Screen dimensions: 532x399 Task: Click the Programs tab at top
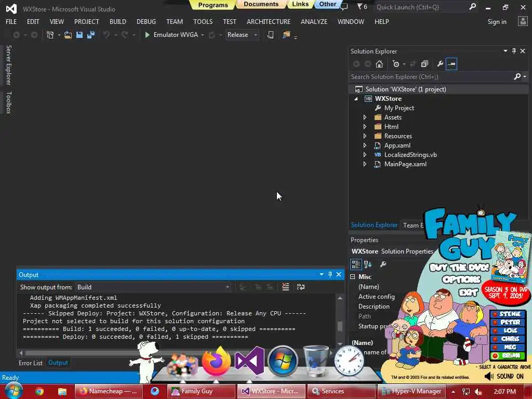tap(213, 5)
